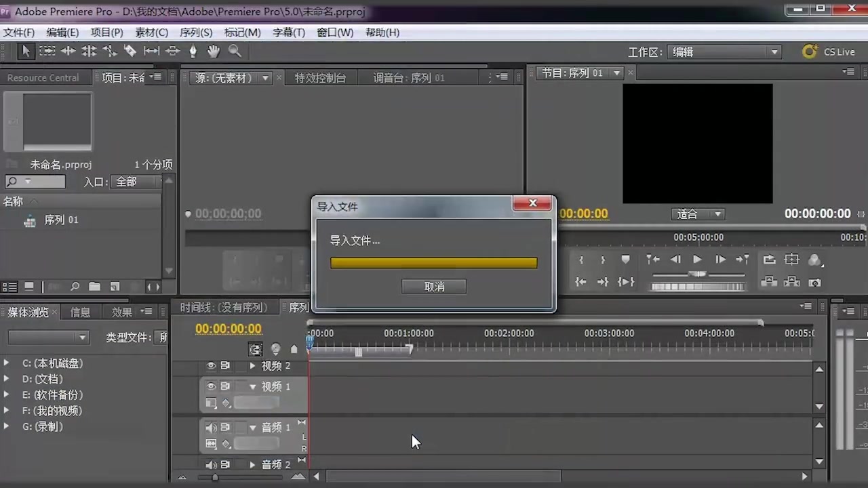The image size is (868, 488).
Task: Step back one frame in Program monitor
Action: pos(675,260)
